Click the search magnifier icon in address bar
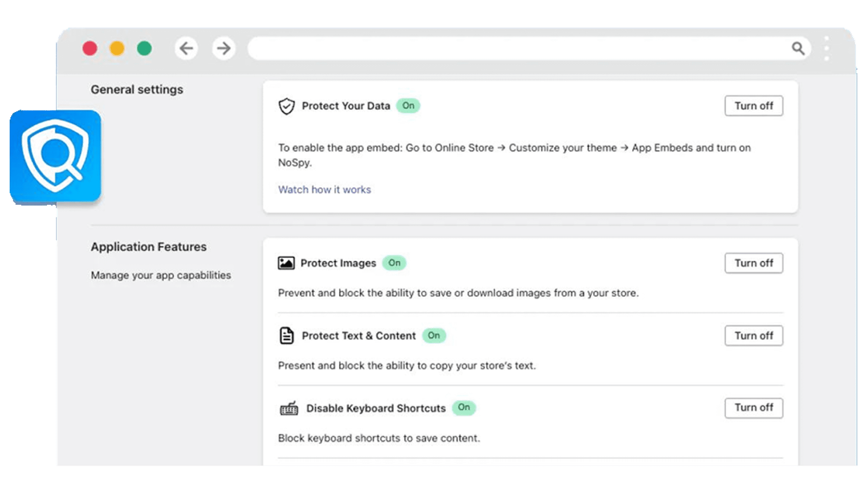868x477 pixels. click(798, 48)
